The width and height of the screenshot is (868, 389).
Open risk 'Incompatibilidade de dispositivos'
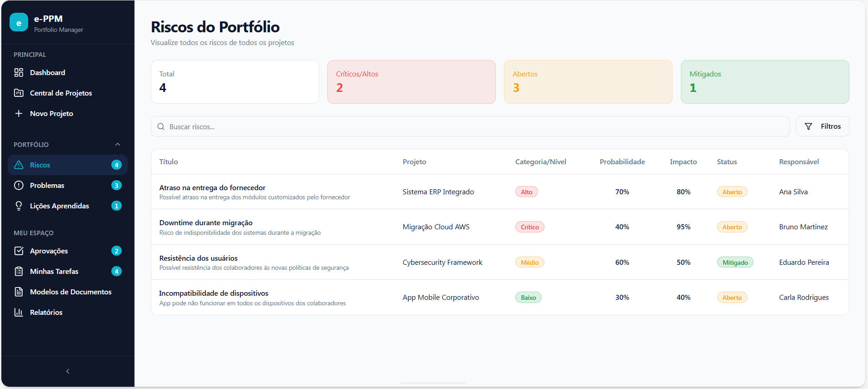pos(214,293)
